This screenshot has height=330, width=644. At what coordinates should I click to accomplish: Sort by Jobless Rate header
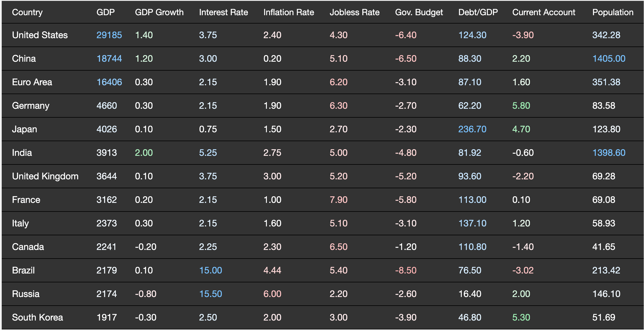tap(355, 12)
